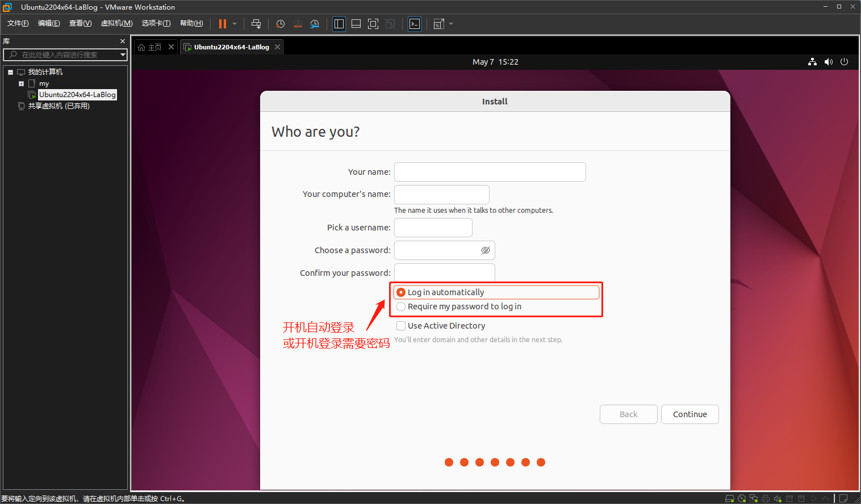Take a snapshot using the clock-plus icon
The height and width of the screenshot is (504, 861).
click(x=280, y=24)
